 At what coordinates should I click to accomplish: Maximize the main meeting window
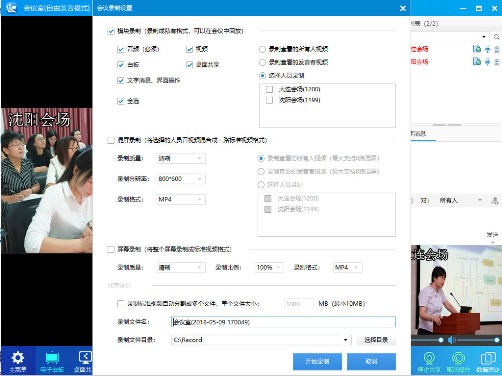[479, 8]
